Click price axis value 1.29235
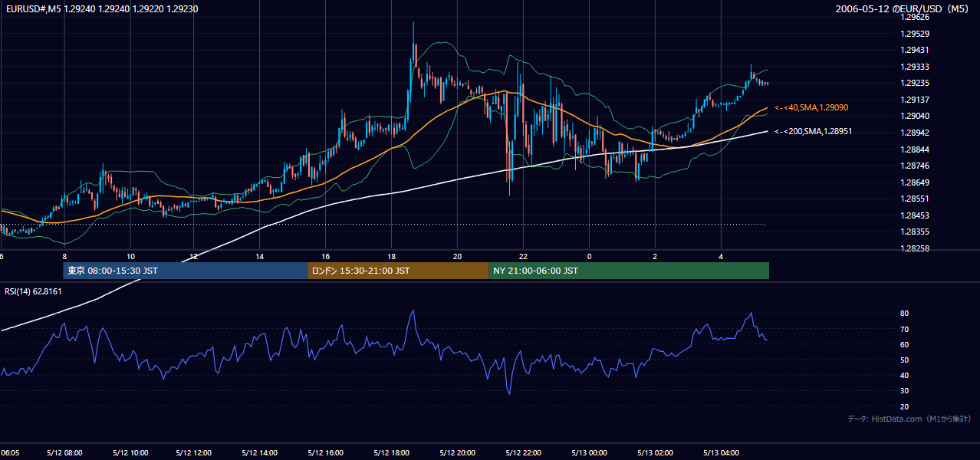The height and width of the screenshot is (460, 980). [914, 83]
